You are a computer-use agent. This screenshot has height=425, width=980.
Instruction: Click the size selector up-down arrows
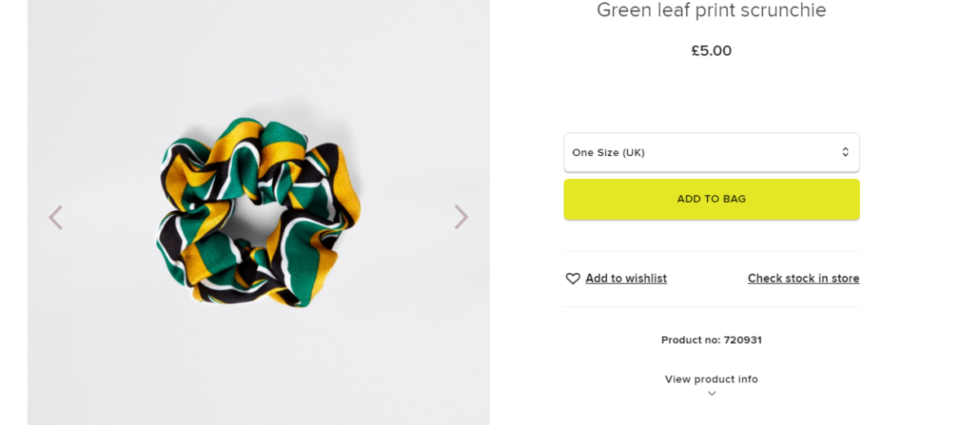tap(844, 153)
